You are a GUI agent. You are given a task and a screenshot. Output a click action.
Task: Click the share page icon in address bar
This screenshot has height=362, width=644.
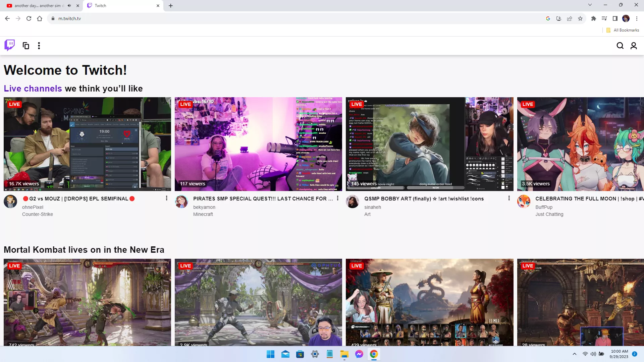coord(570,18)
